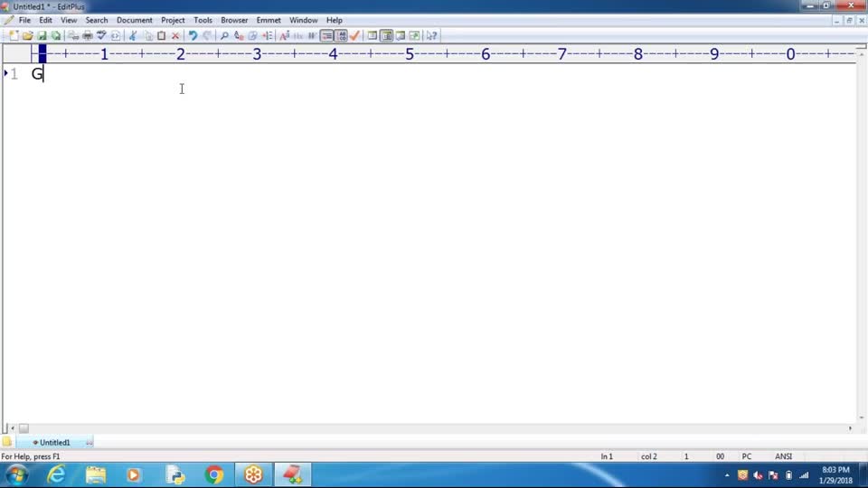868x488 pixels.
Task: Open Google Chrome from taskbar
Action: pos(214,474)
